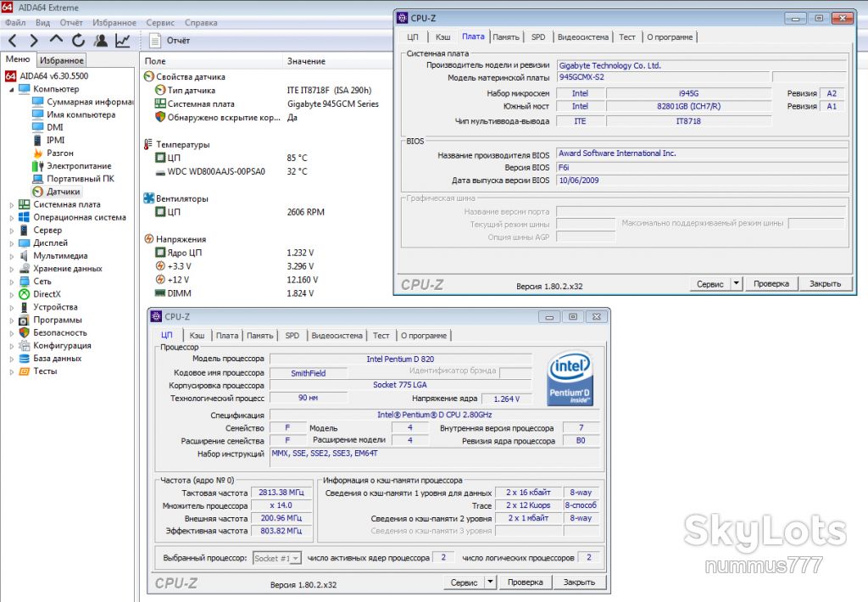Open Сервис dropdown arrow in bottom CPU-Z
Screen dimensions: 868x602
tap(490, 582)
